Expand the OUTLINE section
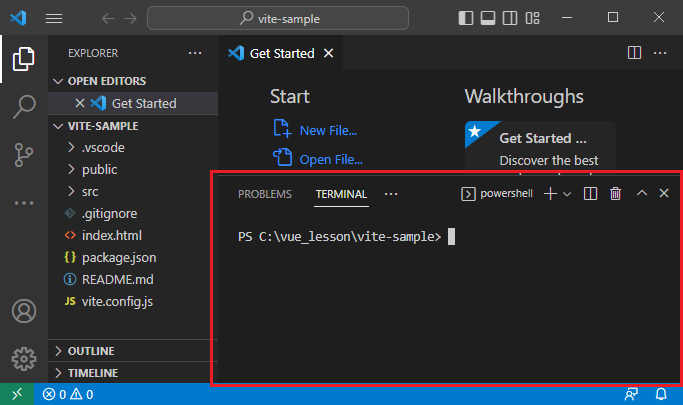This screenshot has height=405, width=683. click(x=90, y=351)
